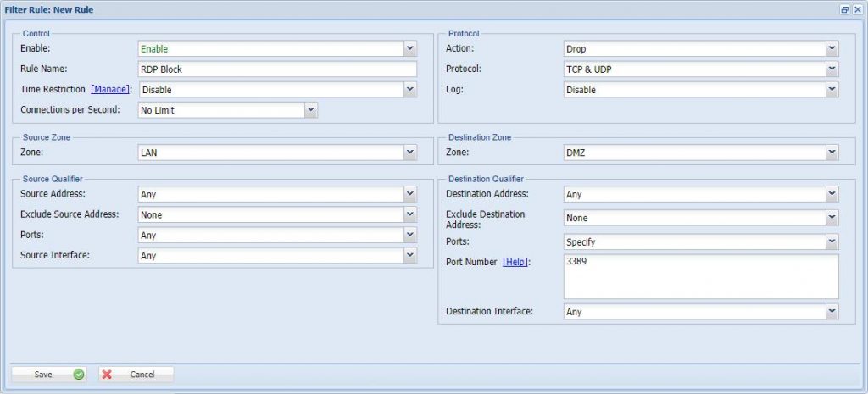The height and width of the screenshot is (394, 868).
Task: Click the Save button
Action: point(49,374)
